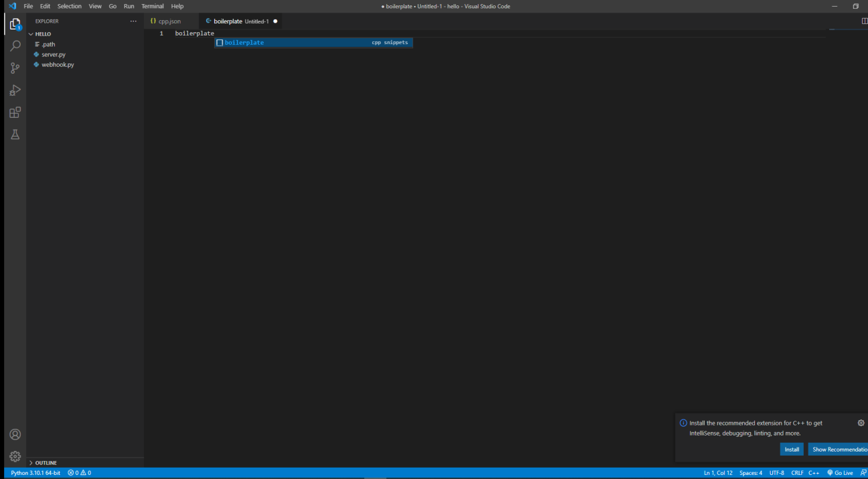Open the Extensions view
This screenshot has height=479, width=868.
14,112
